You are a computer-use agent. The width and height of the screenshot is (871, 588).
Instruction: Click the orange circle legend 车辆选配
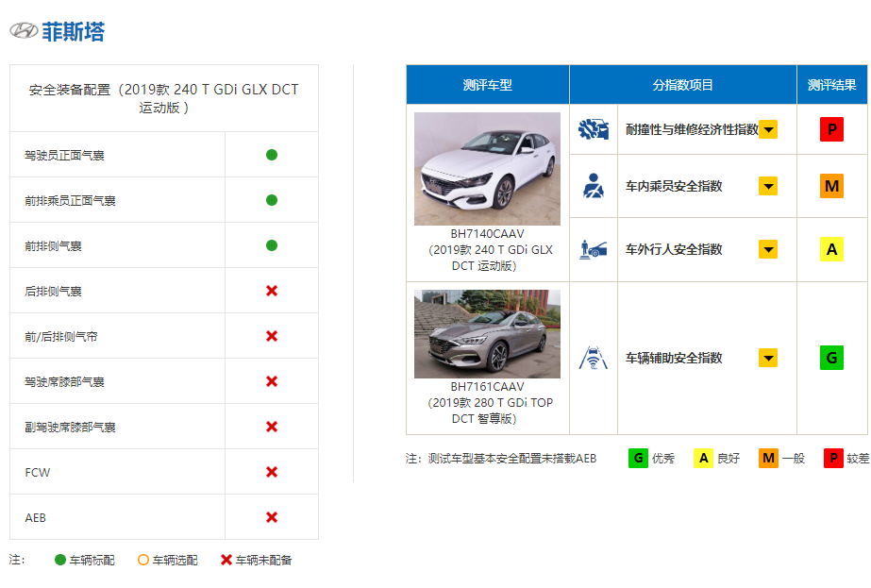click(143, 560)
